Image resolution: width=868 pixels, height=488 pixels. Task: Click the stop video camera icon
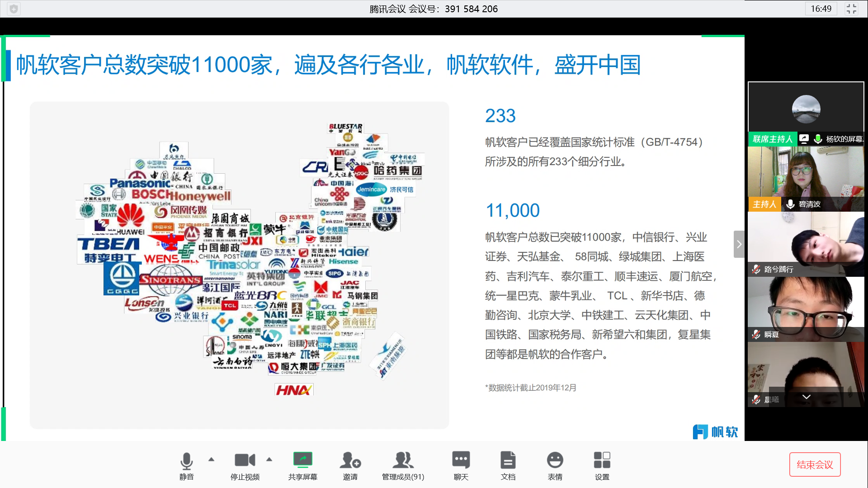(x=245, y=460)
